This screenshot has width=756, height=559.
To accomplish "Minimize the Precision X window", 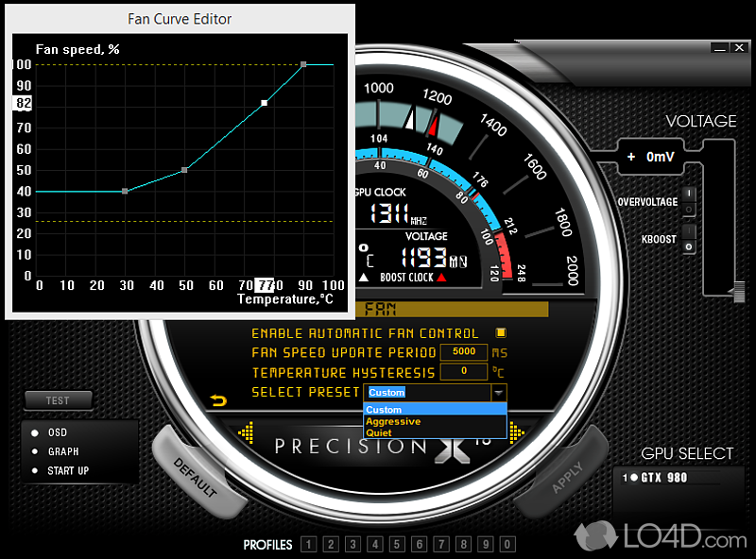I will pos(720,48).
